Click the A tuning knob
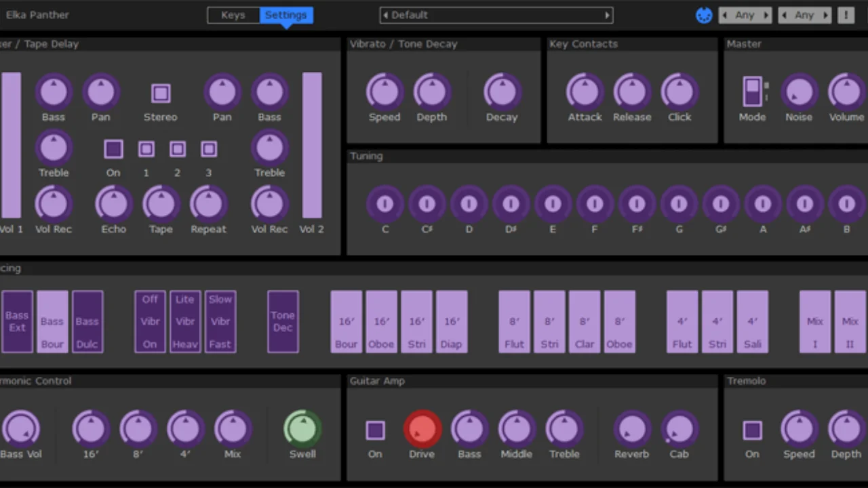 (763, 203)
